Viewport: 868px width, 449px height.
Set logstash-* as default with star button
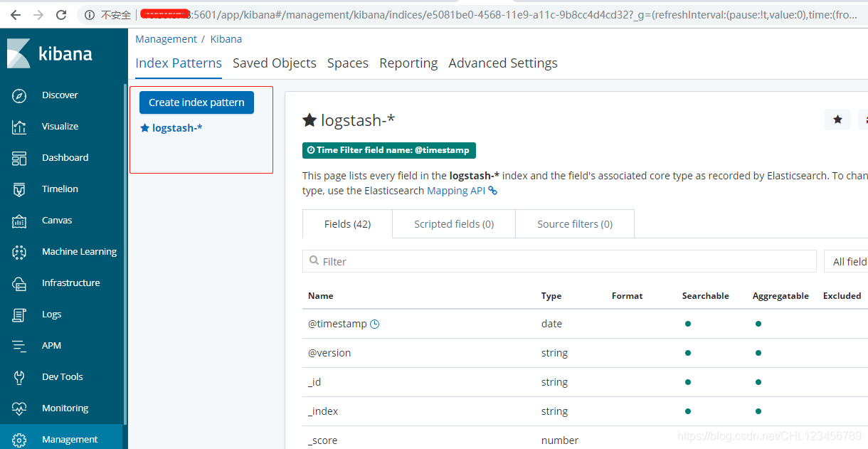tap(837, 120)
